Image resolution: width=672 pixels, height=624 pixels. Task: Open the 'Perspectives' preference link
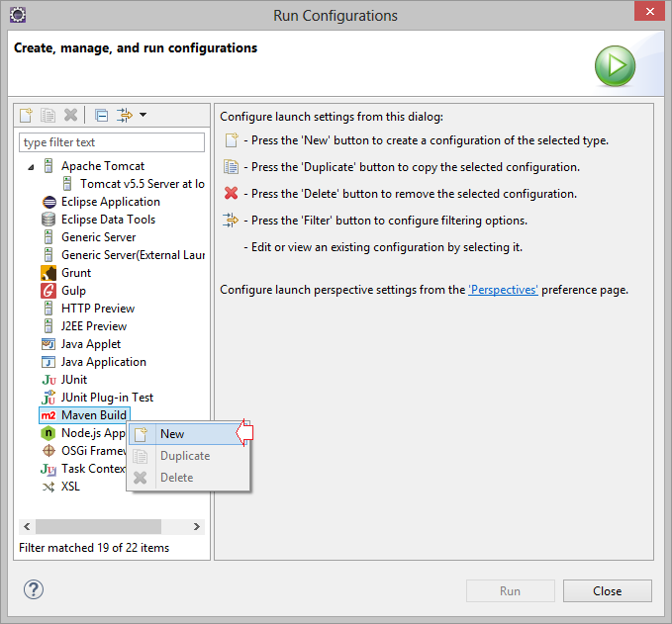coord(503,290)
